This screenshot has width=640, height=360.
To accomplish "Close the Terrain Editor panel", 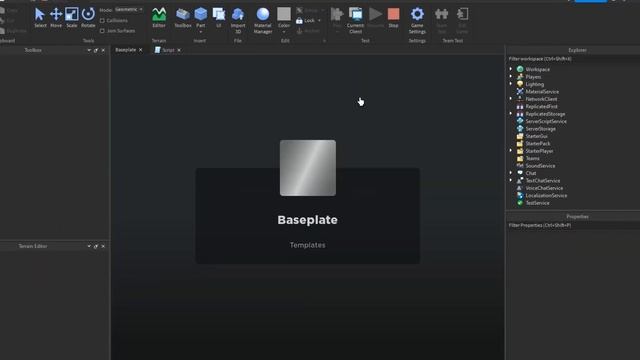I will coord(103,247).
